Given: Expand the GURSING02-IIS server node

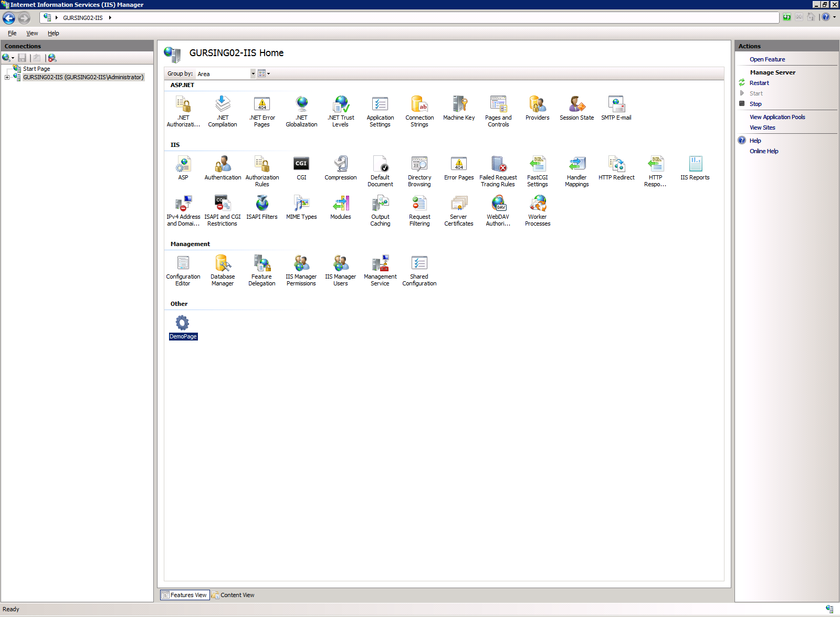Looking at the screenshot, I should [x=7, y=77].
